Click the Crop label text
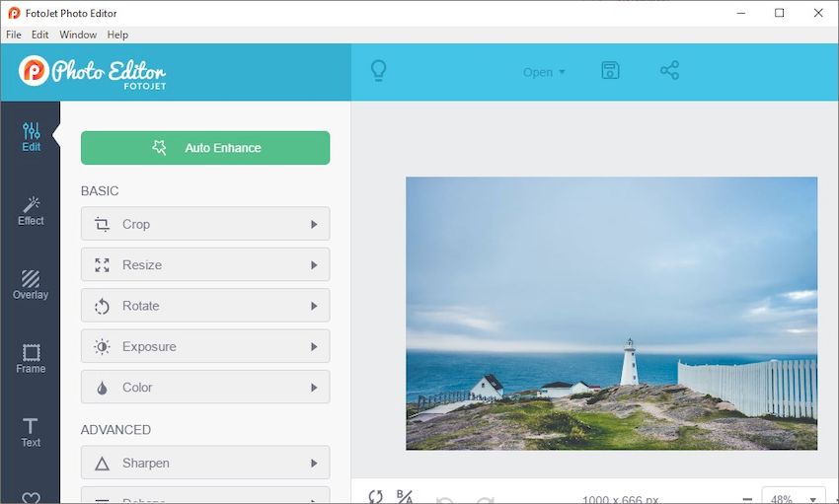 [x=136, y=225]
